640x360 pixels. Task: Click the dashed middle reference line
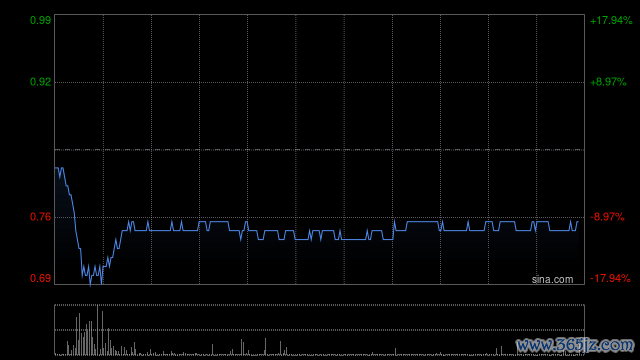(x=319, y=150)
